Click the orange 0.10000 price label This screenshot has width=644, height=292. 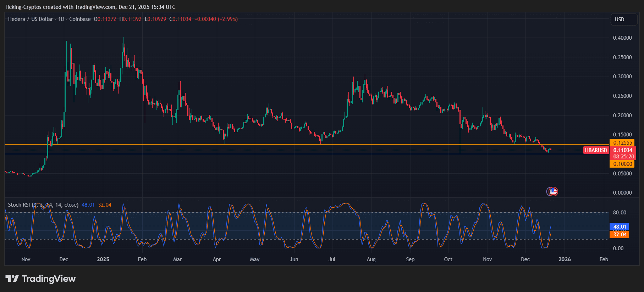click(x=622, y=164)
